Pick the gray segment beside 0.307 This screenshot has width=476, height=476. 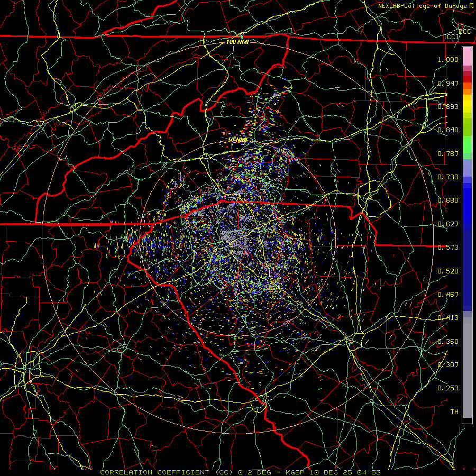tap(467, 368)
